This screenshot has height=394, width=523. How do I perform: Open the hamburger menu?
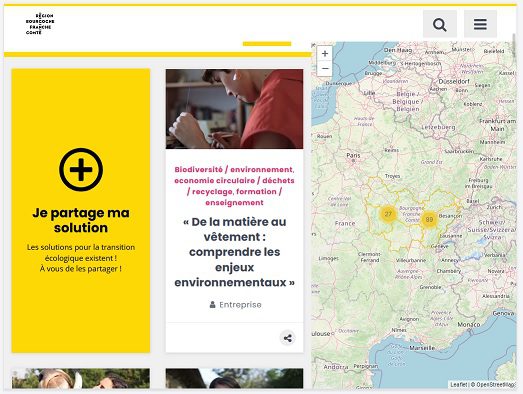(480, 24)
